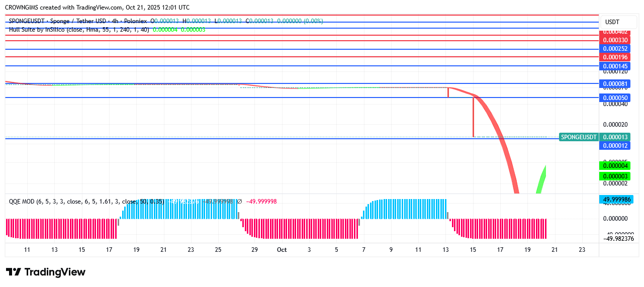Click the green 0.000003 Hull value label
Viewport: 644px width, 287px height.
click(615, 176)
